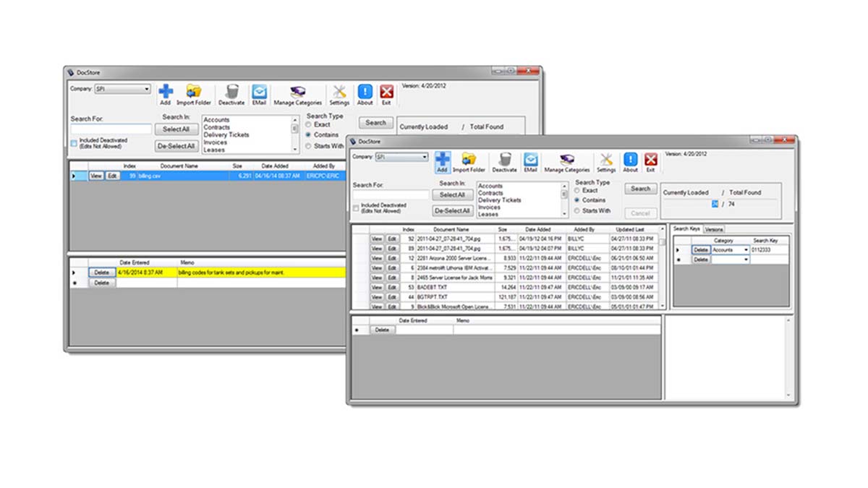Open the Settings icon
The width and height of the screenshot is (868, 488).
pyautogui.click(x=606, y=161)
